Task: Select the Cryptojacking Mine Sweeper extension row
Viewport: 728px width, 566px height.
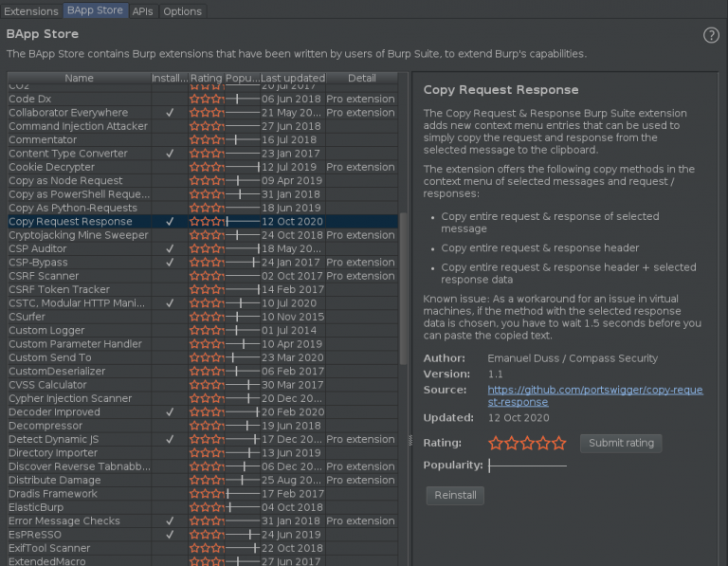Action: click(x=79, y=235)
